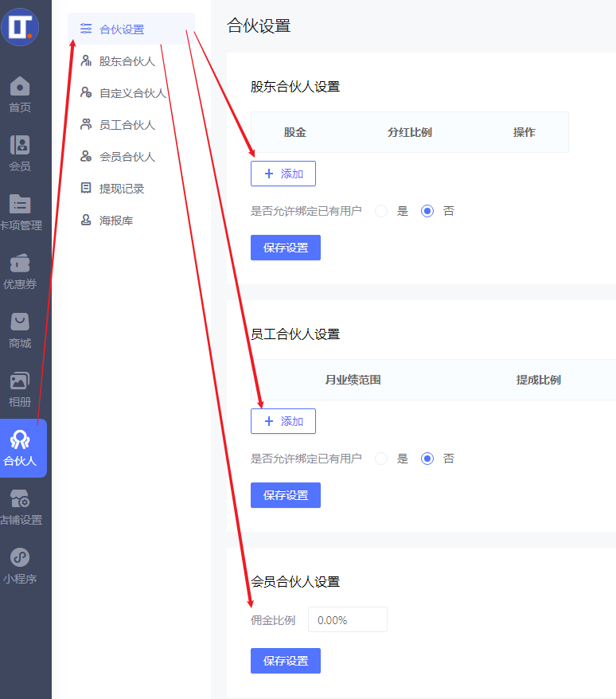Click the app logo in the sidebar

click(x=20, y=27)
